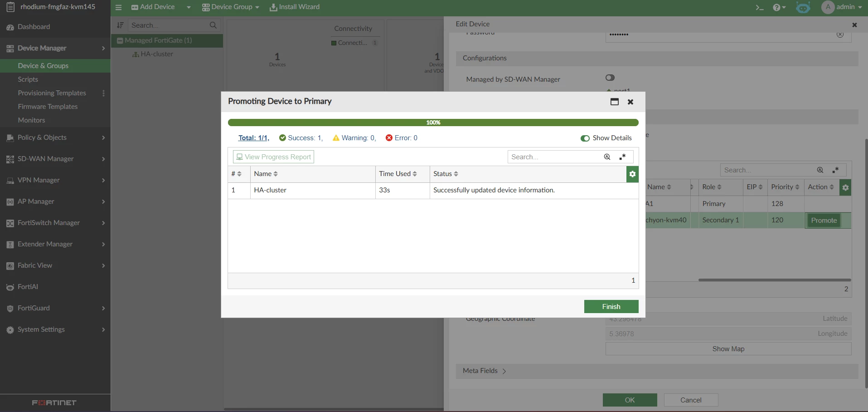Click the VPN Manager sidebar icon

[10, 181]
